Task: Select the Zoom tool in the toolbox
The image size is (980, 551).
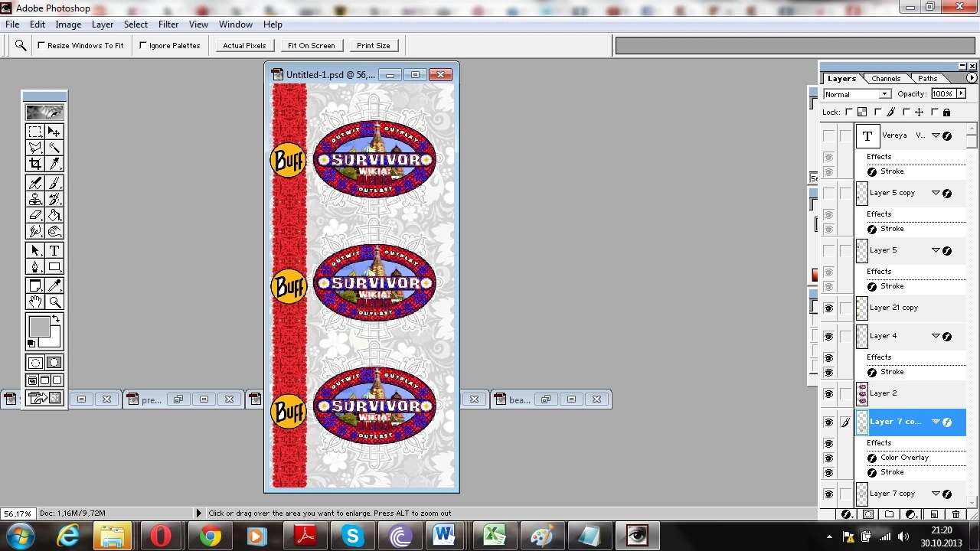Action: (x=54, y=302)
